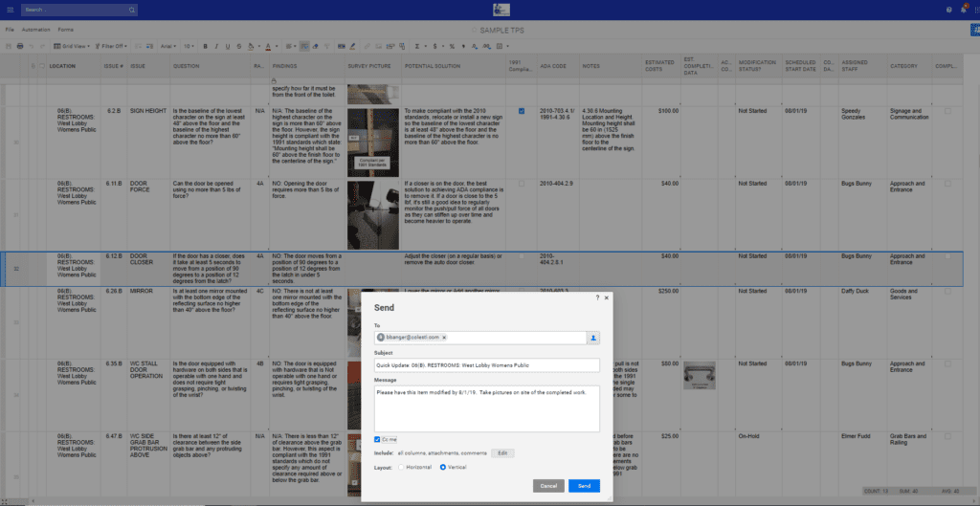Open the font size 10 dropdown
Screen dimensions: 980x506
(189, 46)
